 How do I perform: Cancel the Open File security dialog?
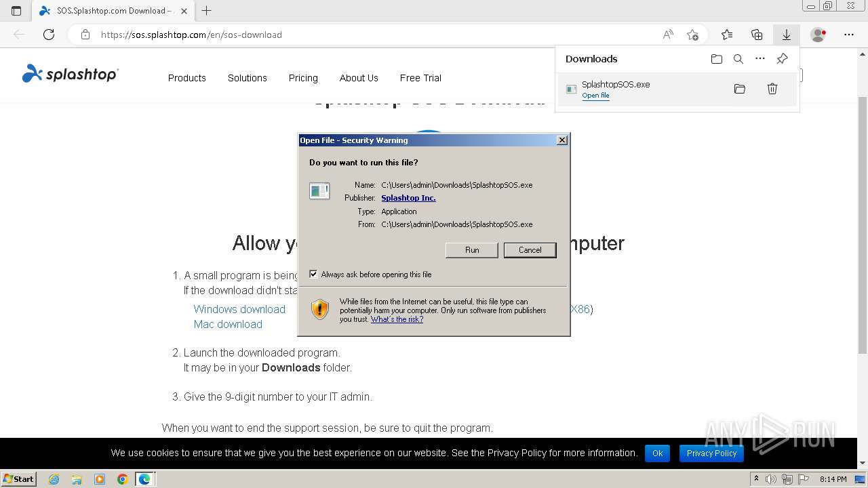click(x=530, y=250)
